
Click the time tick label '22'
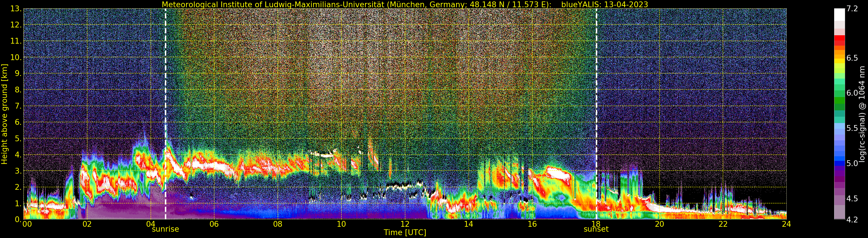[723, 224]
